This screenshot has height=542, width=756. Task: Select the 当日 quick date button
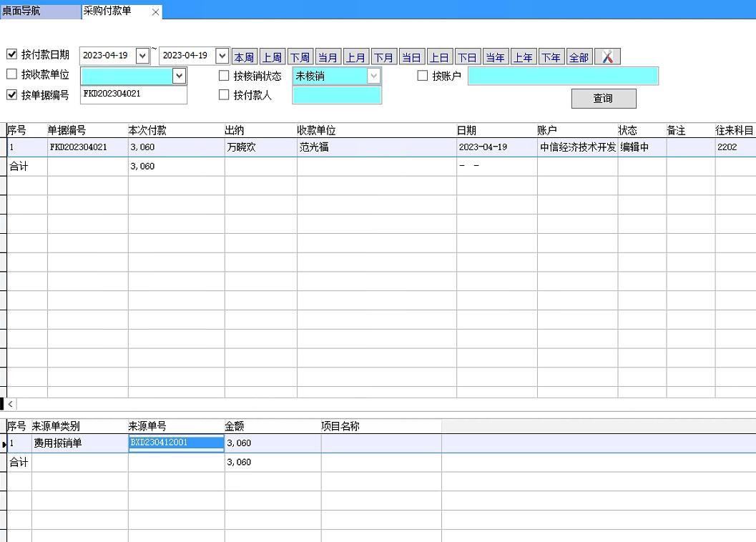coord(411,57)
